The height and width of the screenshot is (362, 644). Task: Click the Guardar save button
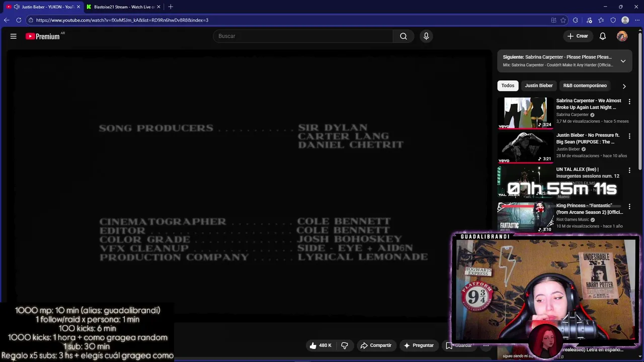point(459,345)
